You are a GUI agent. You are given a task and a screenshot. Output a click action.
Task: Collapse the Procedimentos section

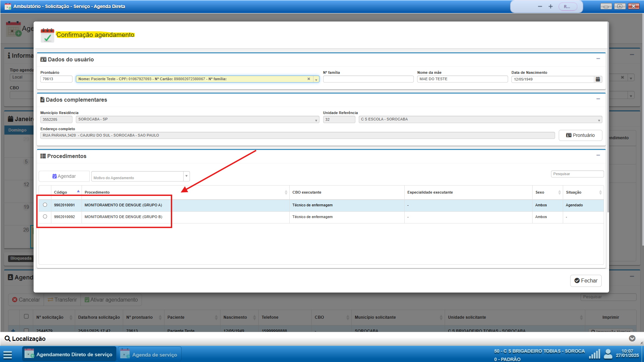(x=598, y=155)
